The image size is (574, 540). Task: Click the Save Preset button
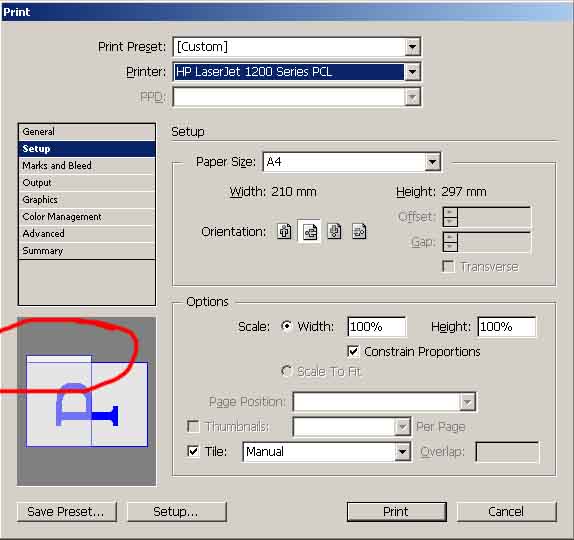click(66, 511)
